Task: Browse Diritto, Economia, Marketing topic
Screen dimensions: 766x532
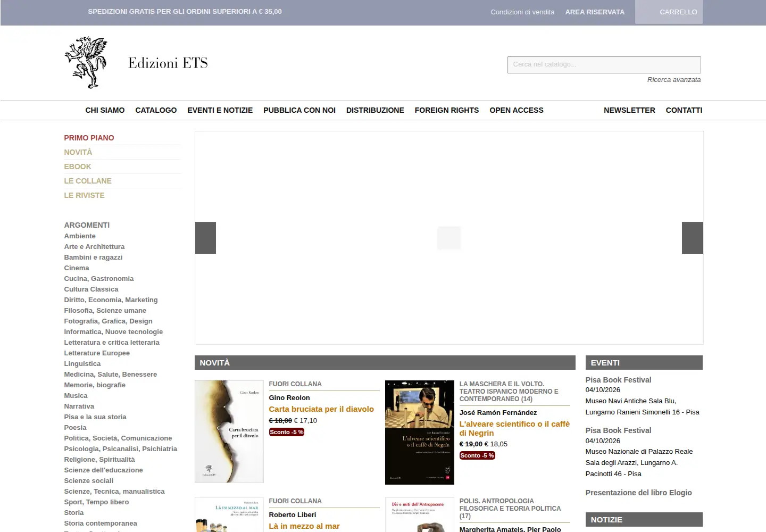Action: [x=111, y=300]
